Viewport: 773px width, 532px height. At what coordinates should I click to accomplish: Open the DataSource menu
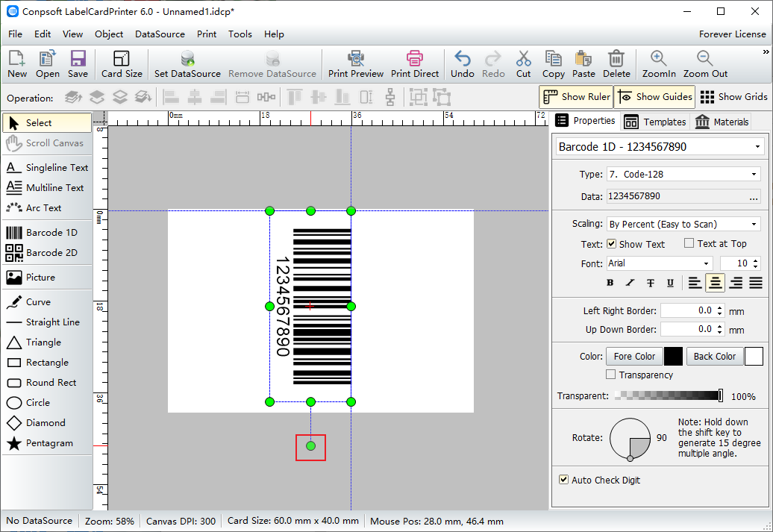tap(160, 34)
